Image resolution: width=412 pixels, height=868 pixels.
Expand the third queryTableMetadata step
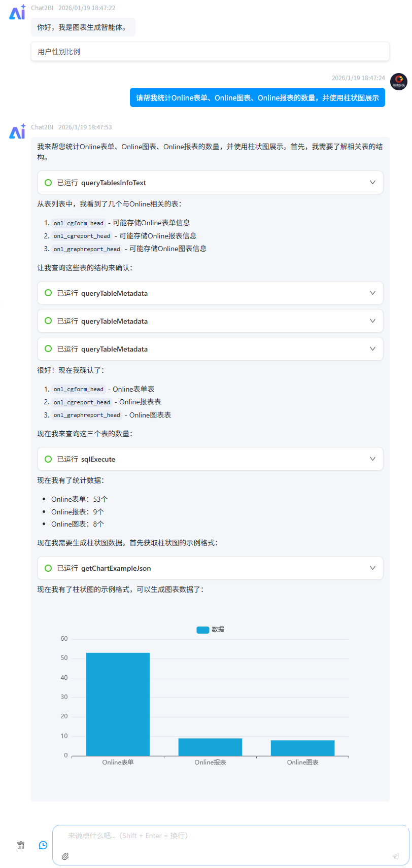[x=372, y=349]
